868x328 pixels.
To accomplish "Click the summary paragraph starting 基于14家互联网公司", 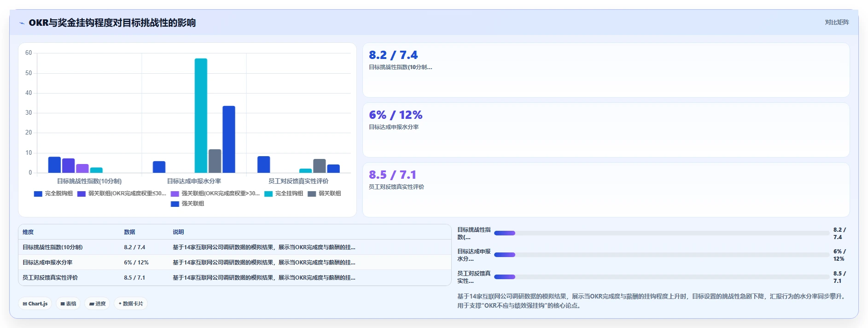I will coord(652,301).
